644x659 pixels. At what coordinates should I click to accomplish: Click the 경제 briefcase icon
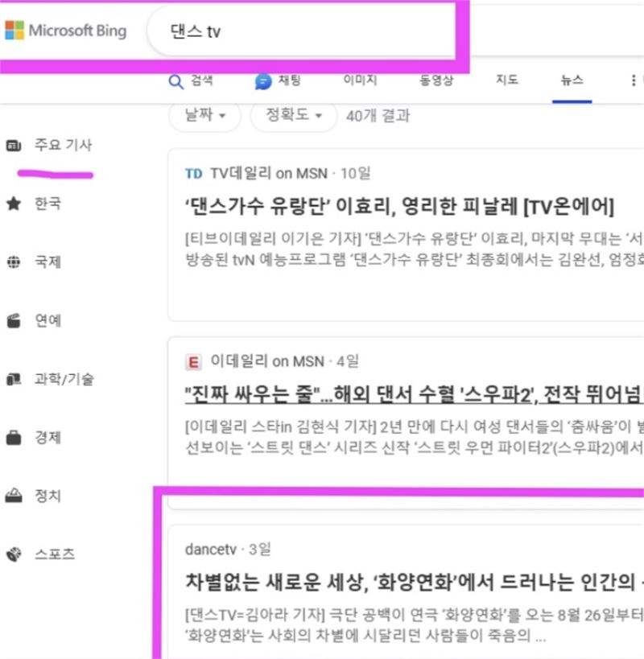click(14, 438)
